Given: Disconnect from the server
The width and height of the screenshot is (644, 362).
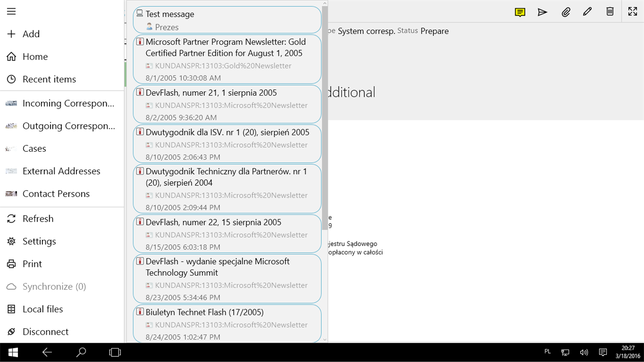Looking at the screenshot, I should pos(46,331).
